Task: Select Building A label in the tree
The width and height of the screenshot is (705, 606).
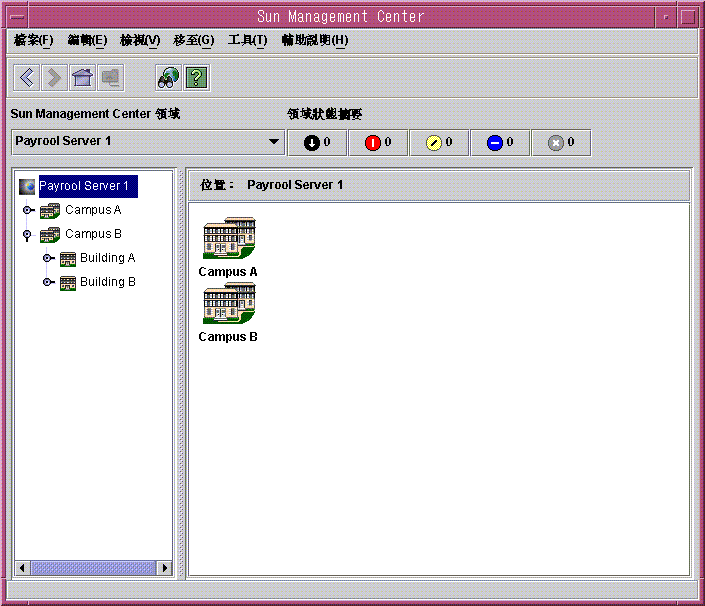Action: [108, 258]
